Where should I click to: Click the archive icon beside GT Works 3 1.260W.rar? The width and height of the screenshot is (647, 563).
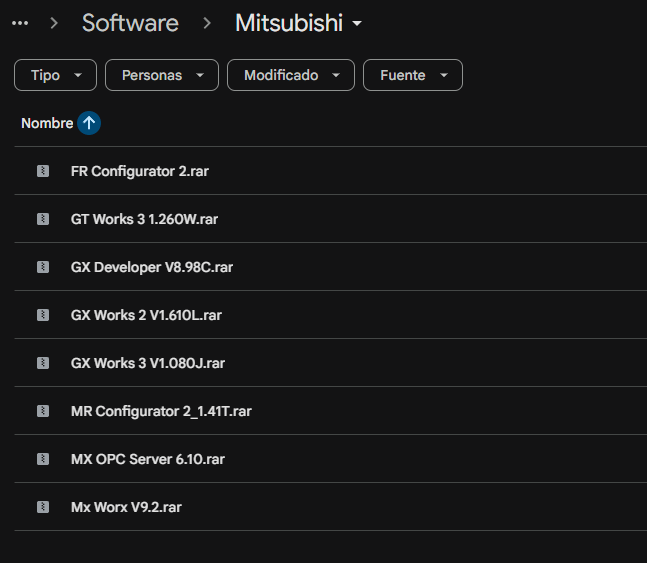[43, 219]
